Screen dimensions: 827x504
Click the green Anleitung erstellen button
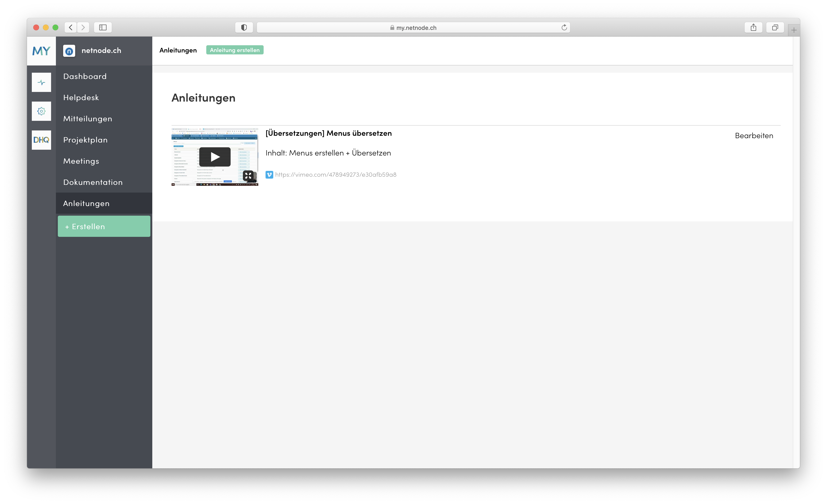pos(235,50)
